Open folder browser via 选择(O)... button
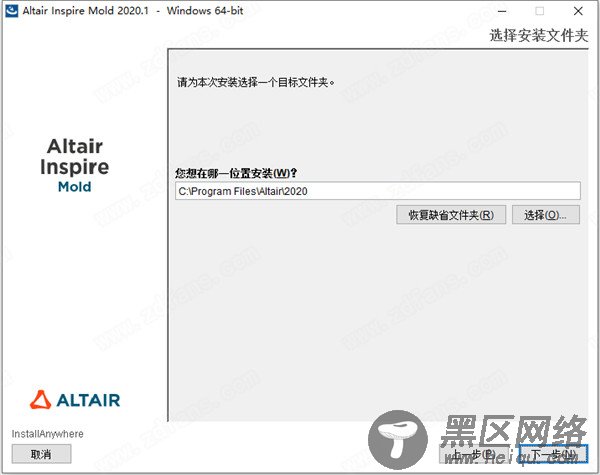 [x=546, y=215]
